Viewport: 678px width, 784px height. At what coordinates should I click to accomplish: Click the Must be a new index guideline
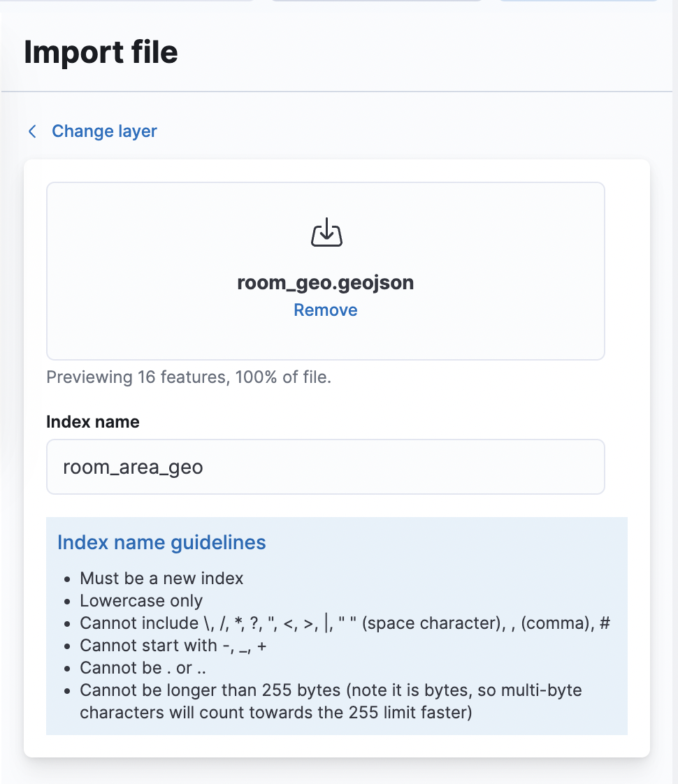161,579
